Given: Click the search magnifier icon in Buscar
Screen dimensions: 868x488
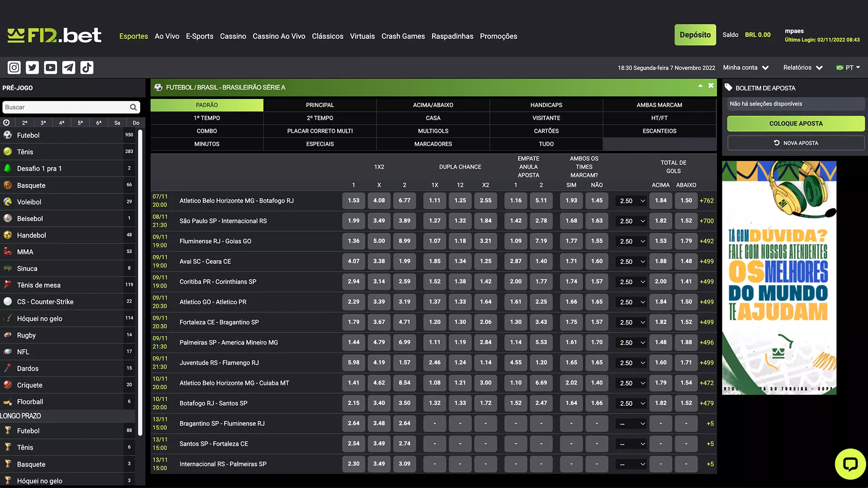Looking at the screenshot, I should [133, 107].
